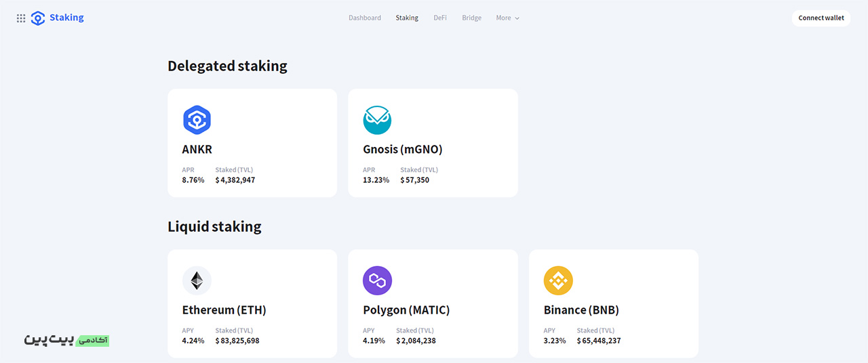This screenshot has height=363, width=868.
Task: Click Binance APY value 3.23%
Action: pyautogui.click(x=555, y=341)
